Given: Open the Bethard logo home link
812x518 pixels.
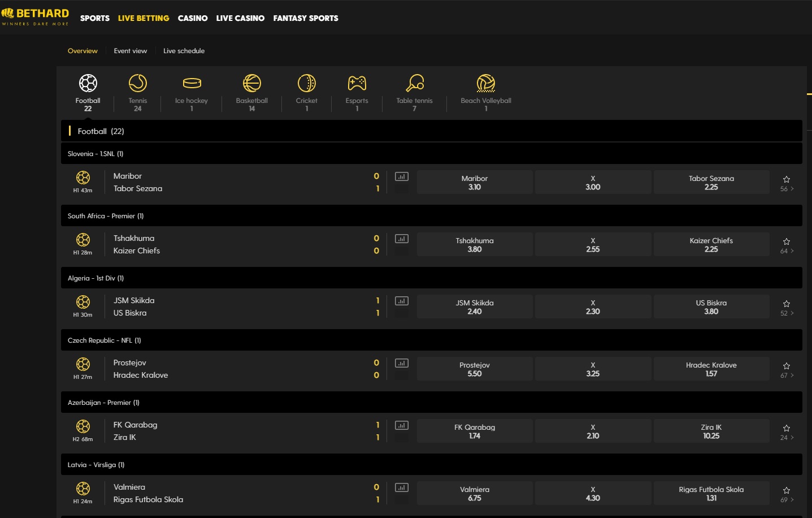Looking at the screenshot, I should 35,17.
